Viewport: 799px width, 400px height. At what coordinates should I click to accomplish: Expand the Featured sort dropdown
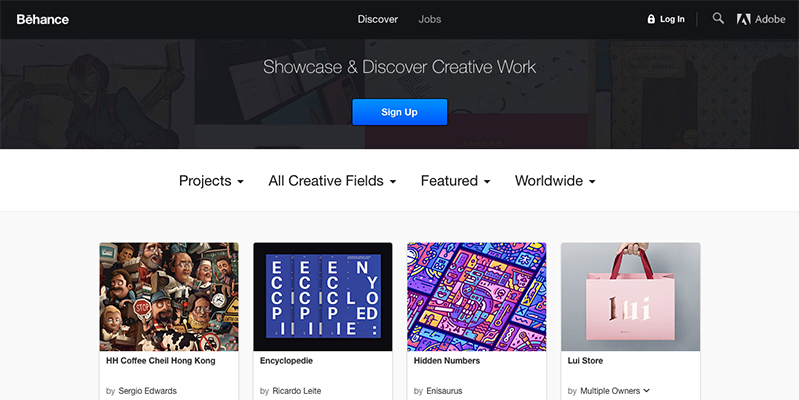tap(456, 181)
